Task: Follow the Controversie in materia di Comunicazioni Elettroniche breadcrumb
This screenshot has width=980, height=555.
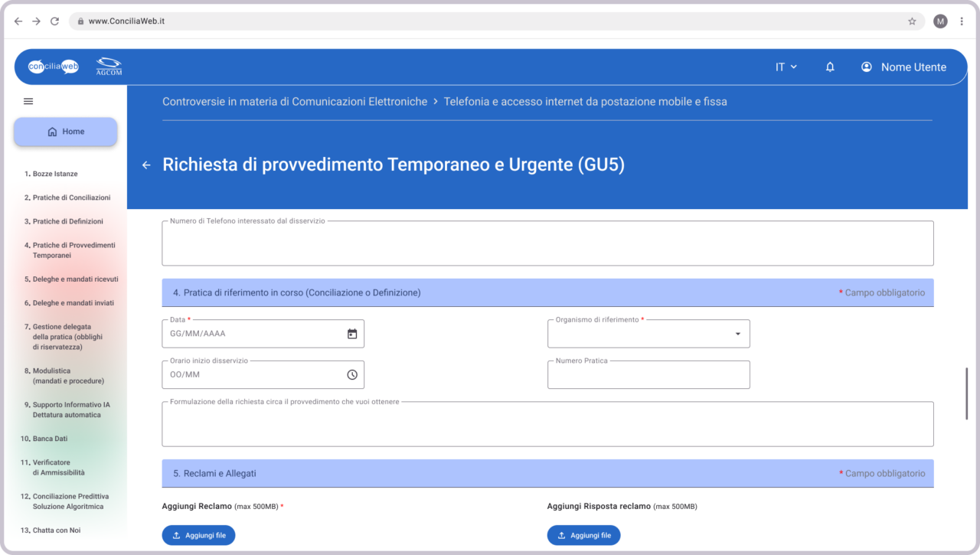Action: pos(295,102)
